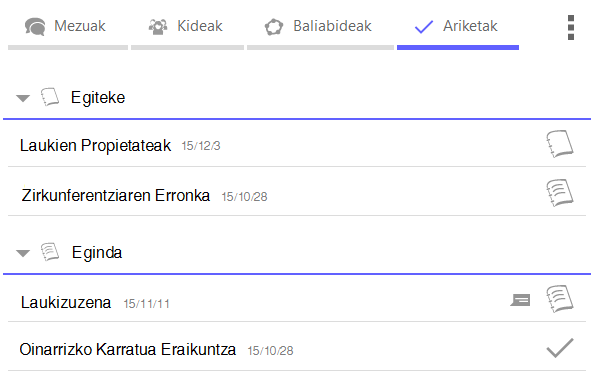This screenshot has width=593, height=374.
Task: Collapse the Egiteke section arrow
Action: pyautogui.click(x=23, y=98)
